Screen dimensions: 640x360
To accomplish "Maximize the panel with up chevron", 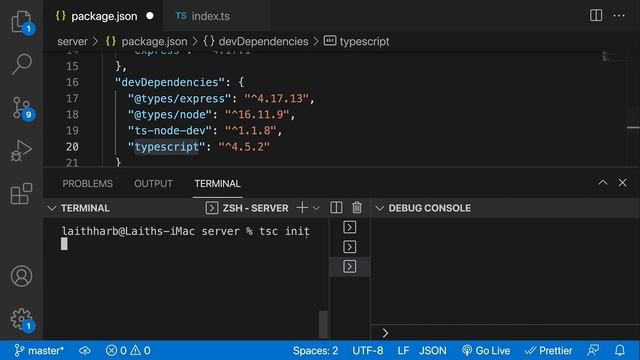I will [x=602, y=183].
